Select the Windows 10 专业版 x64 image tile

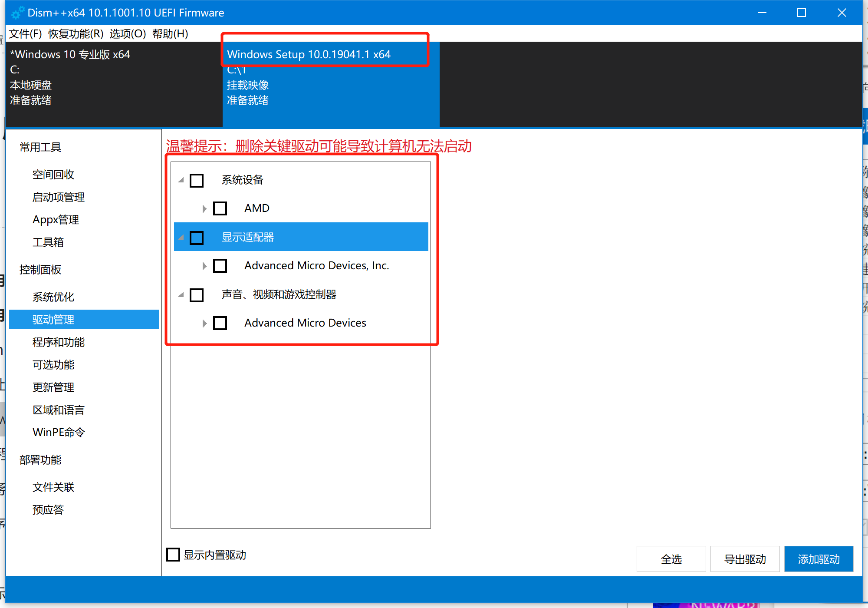114,85
